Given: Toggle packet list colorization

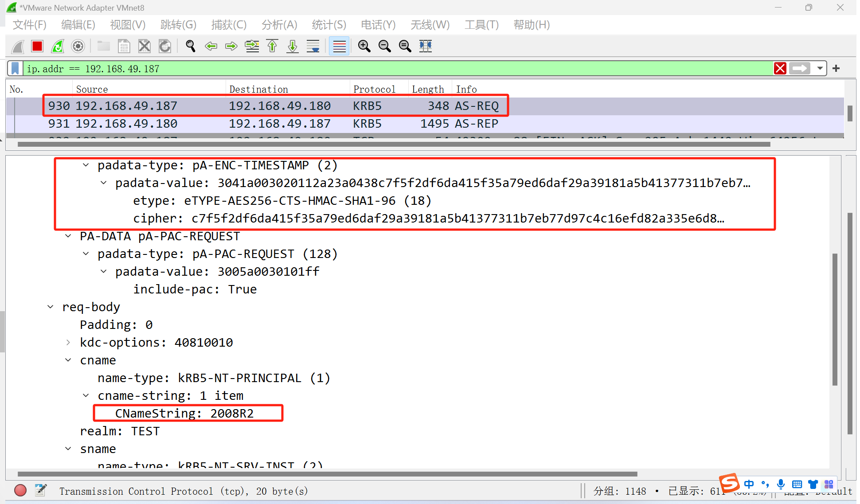Looking at the screenshot, I should pos(339,46).
